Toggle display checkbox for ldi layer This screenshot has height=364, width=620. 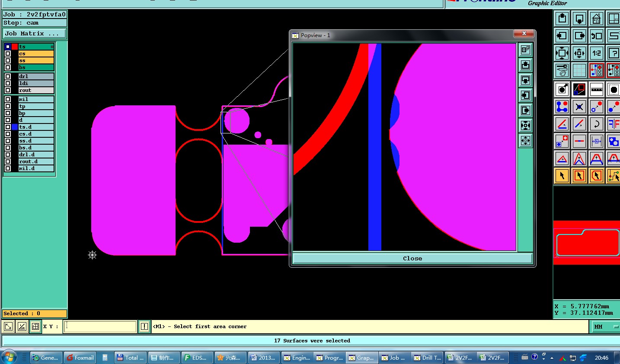click(8, 83)
